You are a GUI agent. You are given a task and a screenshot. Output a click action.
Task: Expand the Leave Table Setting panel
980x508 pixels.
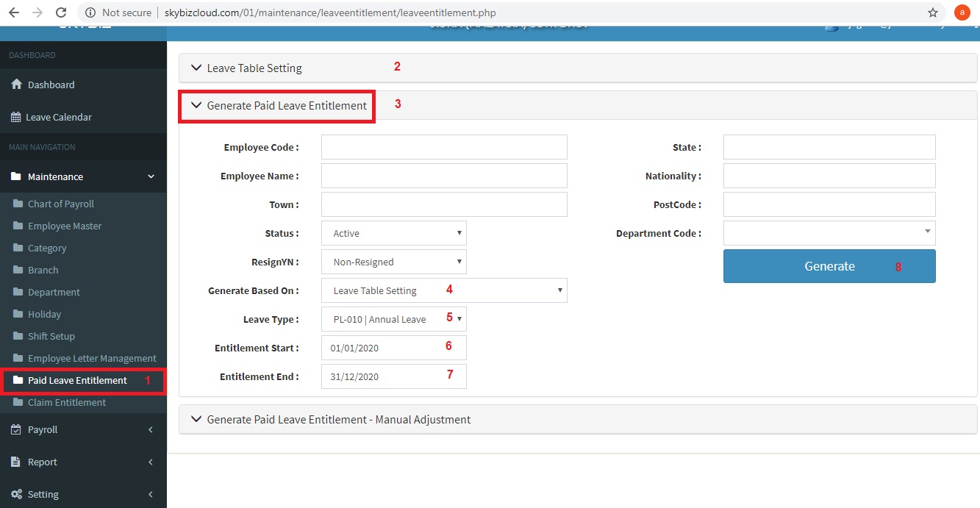tap(254, 68)
